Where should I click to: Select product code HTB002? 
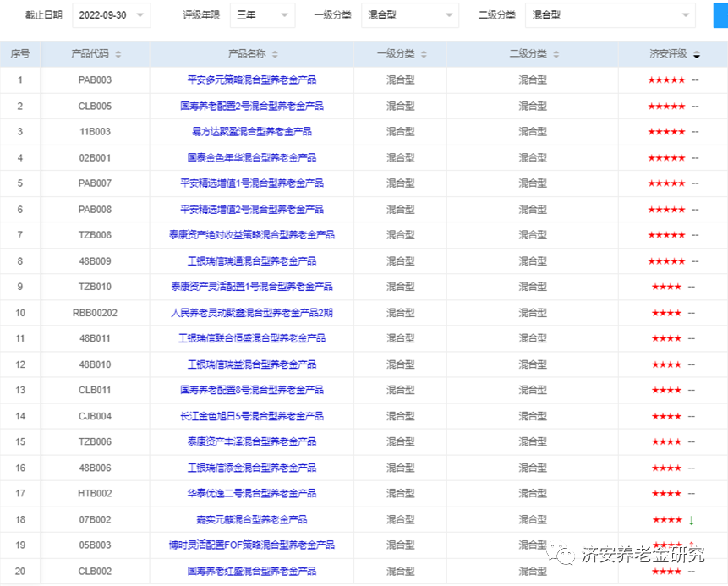click(x=95, y=493)
